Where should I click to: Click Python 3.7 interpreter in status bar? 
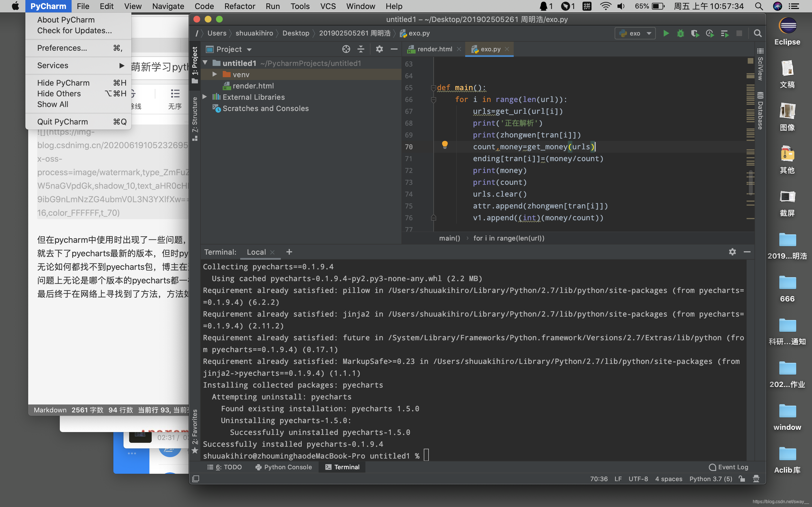tap(710, 479)
